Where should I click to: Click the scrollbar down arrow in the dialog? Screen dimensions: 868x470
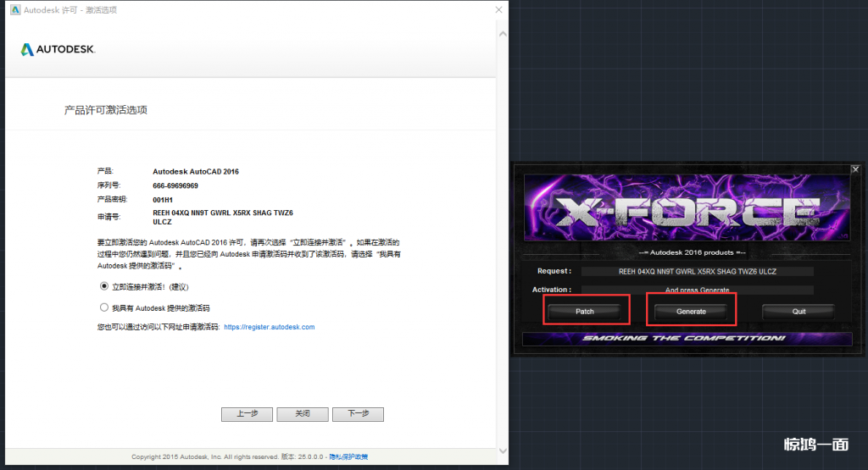pos(502,450)
